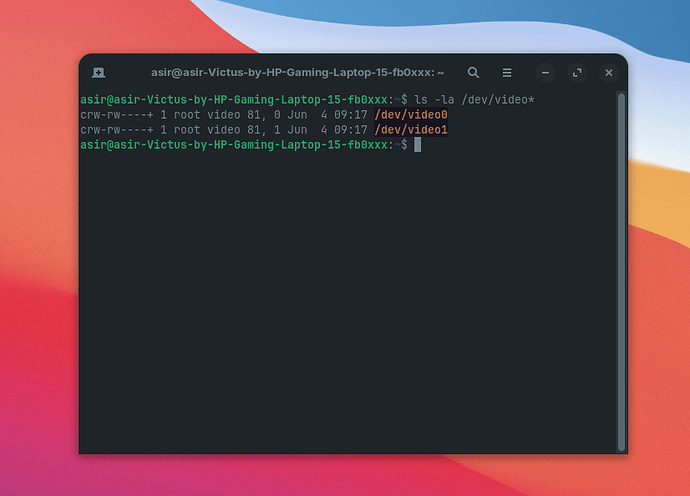Click 'crw-rw----+' permissions on the video1 row
The image size is (690, 496).
pos(117,130)
